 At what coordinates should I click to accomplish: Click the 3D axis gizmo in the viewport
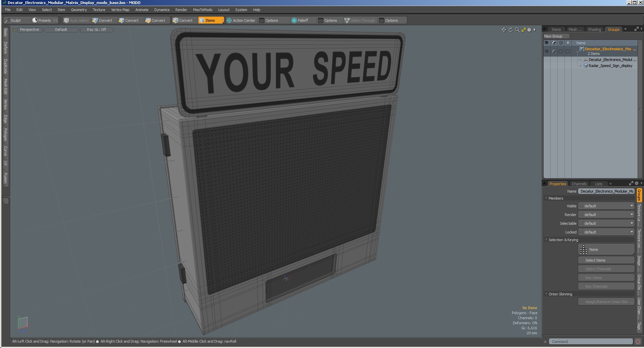pos(23,324)
